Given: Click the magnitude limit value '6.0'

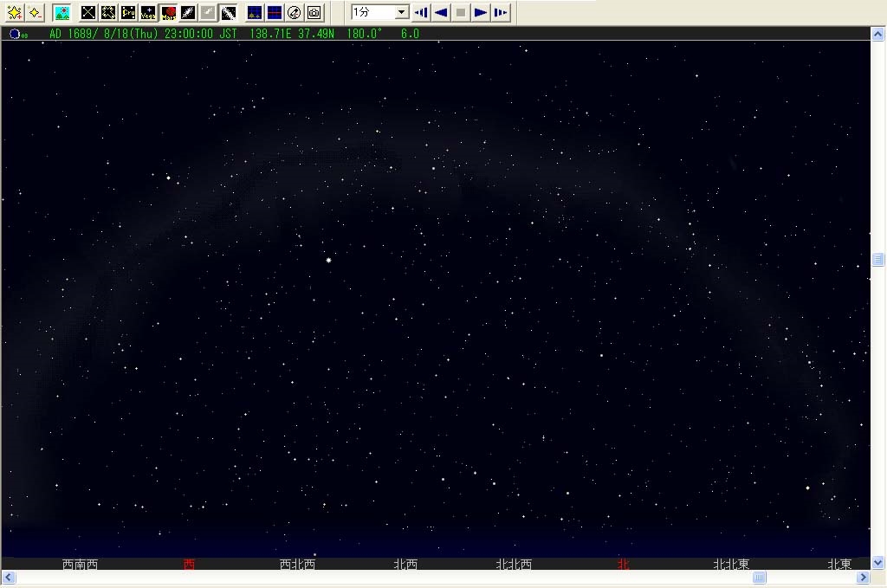Looking at the screenshot, I should click(410, 34).
